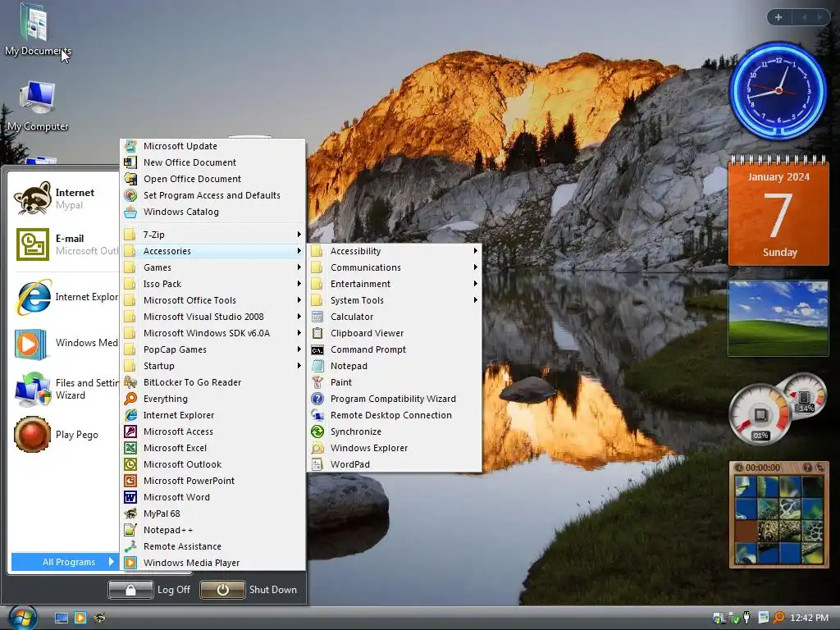Open Windows Explorer from Accessories
Screen dimensions: 840x630
395,448
